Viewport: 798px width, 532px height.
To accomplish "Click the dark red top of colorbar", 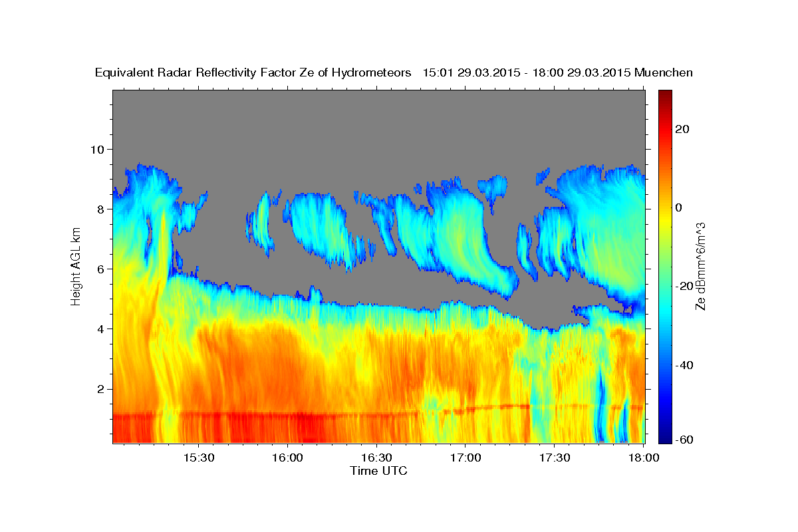I will click(666, 94).
